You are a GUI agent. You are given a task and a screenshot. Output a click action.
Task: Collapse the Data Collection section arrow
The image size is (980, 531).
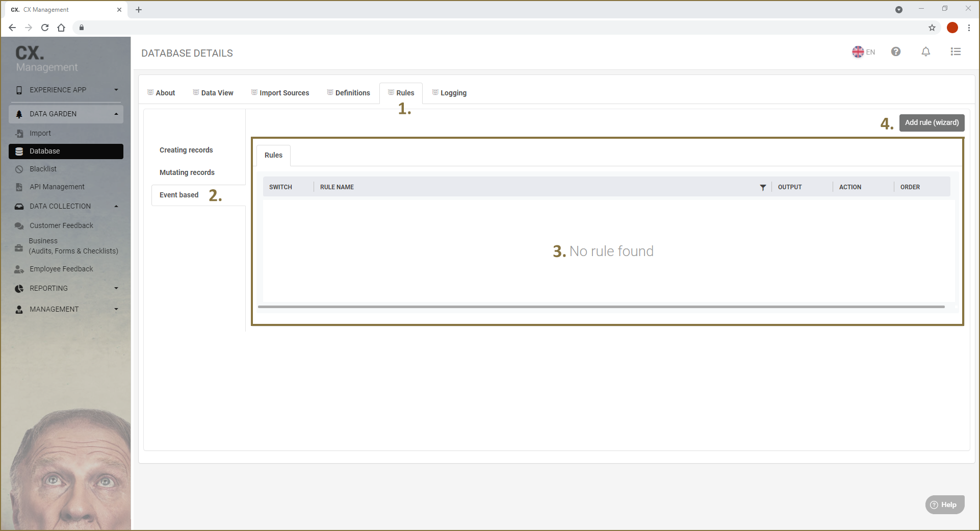coord(116,206)
